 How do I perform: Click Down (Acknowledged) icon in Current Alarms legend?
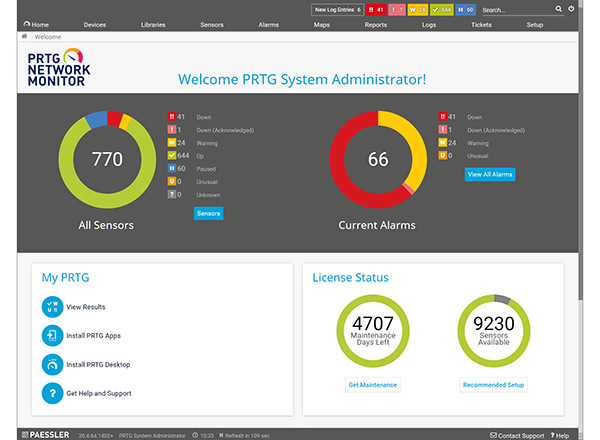(x=442, y=130)
